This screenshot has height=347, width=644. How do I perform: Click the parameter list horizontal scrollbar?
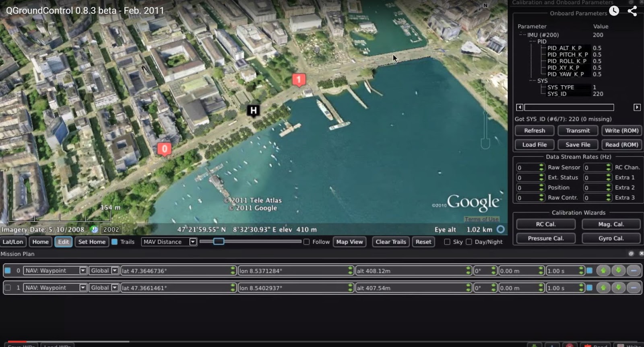pyautogui.click(x=569, y=107)
